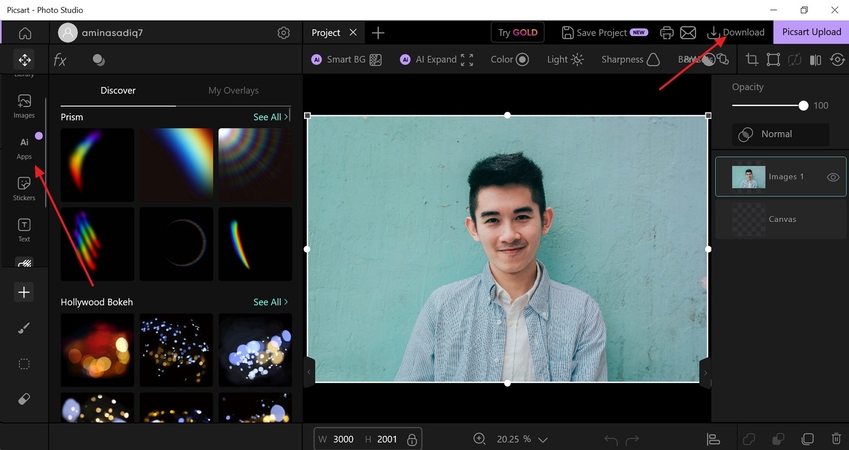Select the Move tool
The image size is (849, 450).
[x=24, y=60]
